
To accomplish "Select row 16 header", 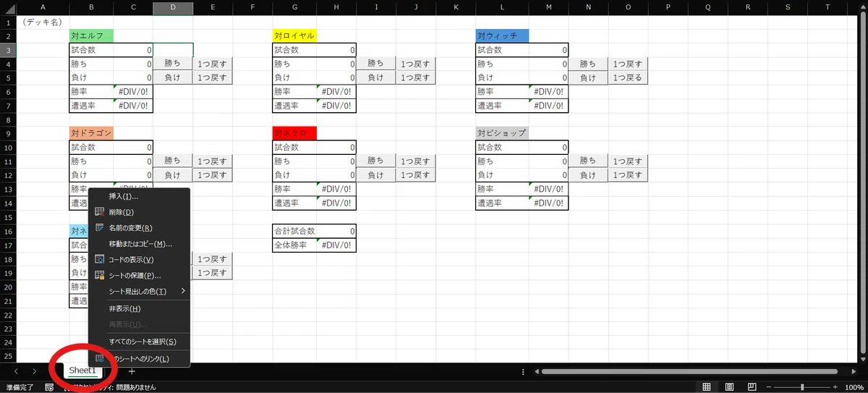I will 8,232.
